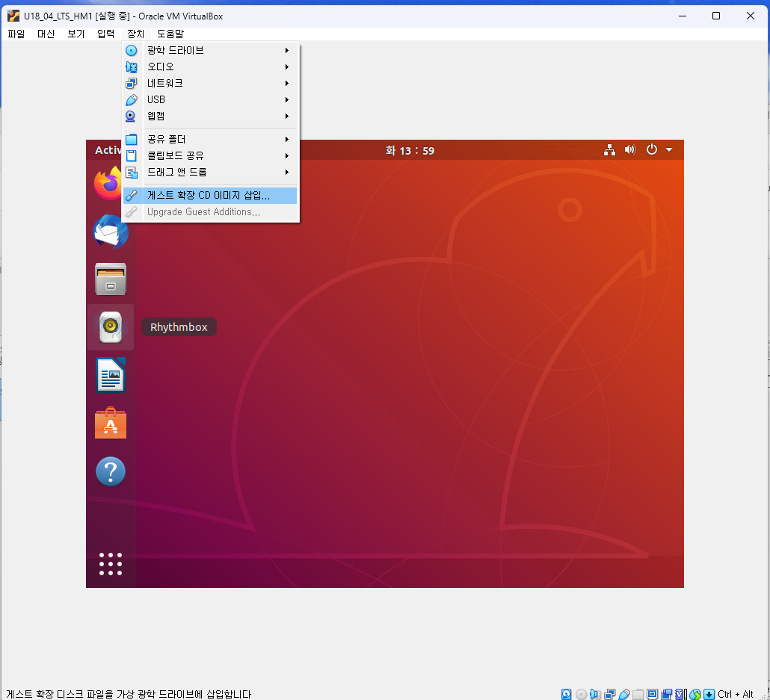Click the display status bar icon
The width and height of the screenshot is (770, 700).
[653, 694]
